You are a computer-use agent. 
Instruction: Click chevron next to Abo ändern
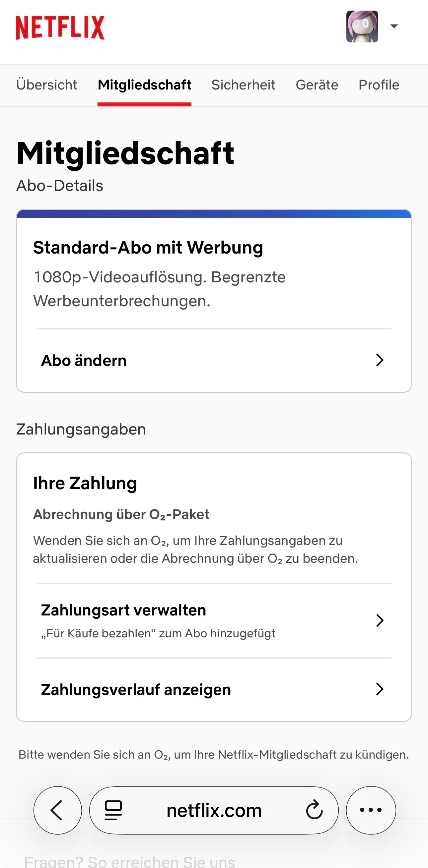(x=380, y=360)
